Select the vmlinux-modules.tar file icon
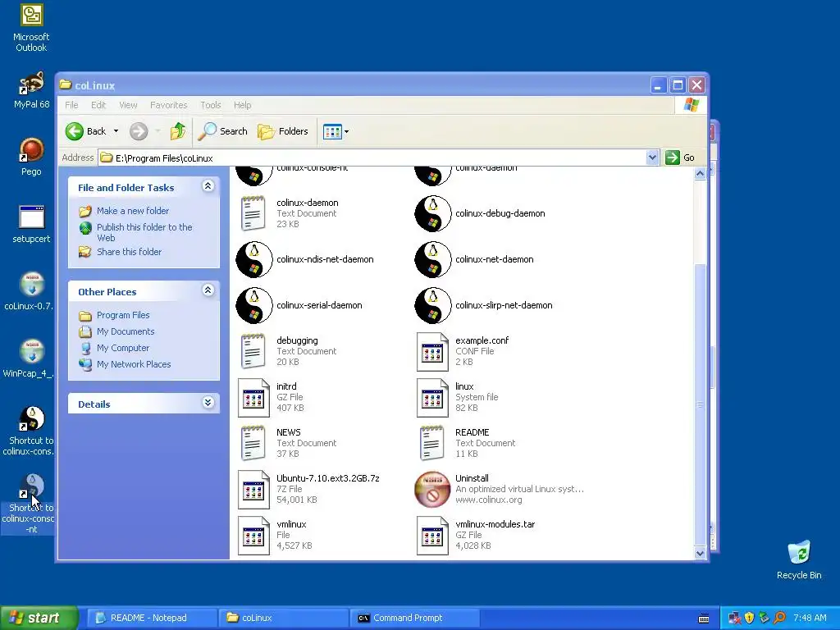Screen dimensions: 840x630 [x=432, y=535]
